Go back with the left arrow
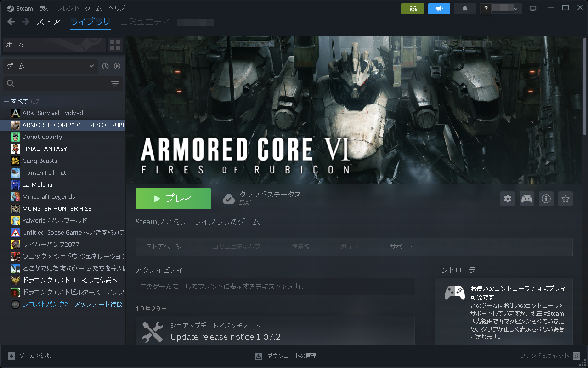The image size is (588, 368). coord(11,22)
